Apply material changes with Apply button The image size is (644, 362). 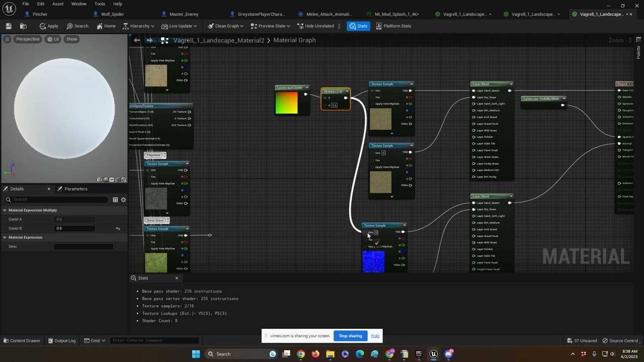pyautogui.click(x=49, y=26)
